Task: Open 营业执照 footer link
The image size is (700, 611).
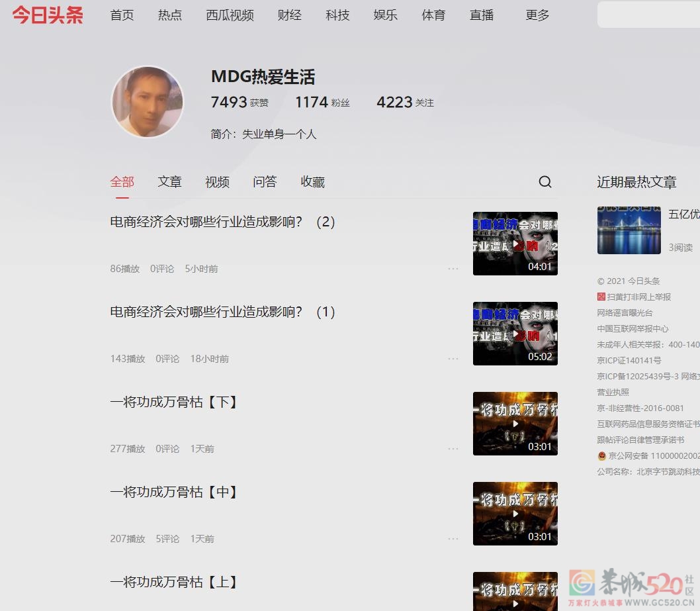Action: coord(613,392)
